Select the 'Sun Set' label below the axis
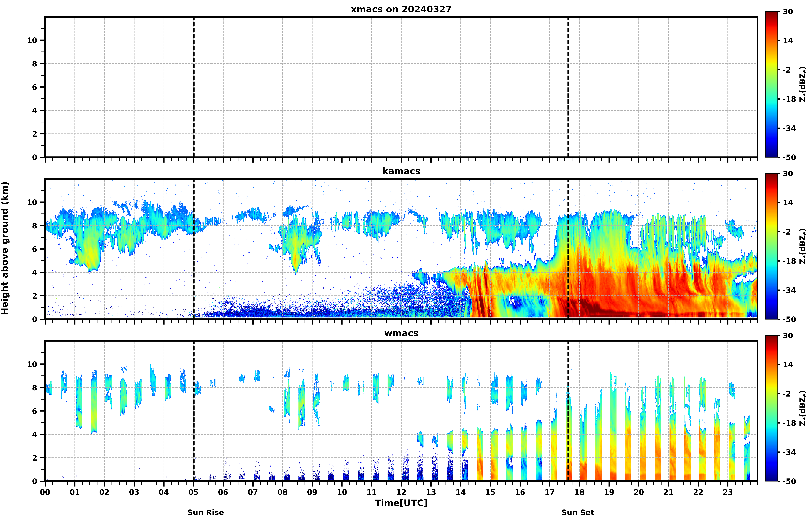Image resolution: width=812 pixels, height=522 pixels. (578, 512)
